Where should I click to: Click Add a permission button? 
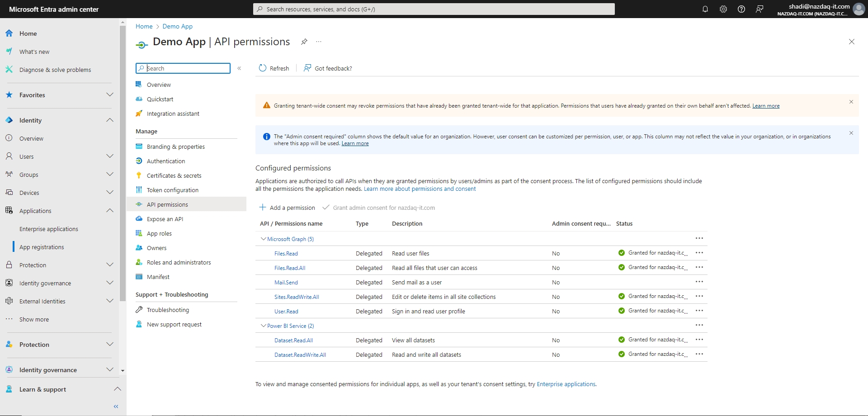(287, 208)
